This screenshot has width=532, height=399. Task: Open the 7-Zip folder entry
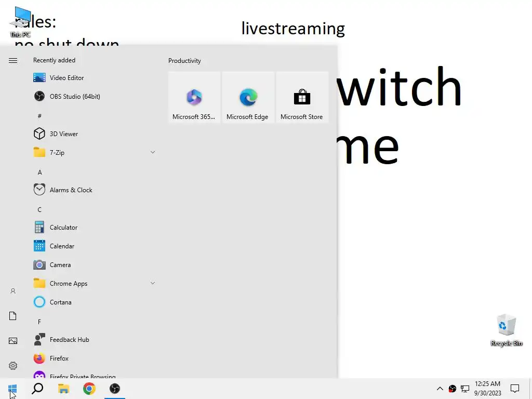click(x=95, y=152)
